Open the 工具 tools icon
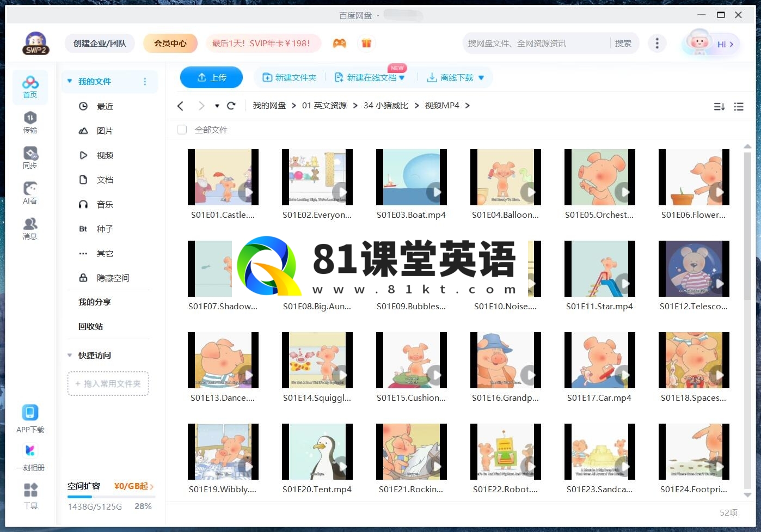This screenshot has width=761, height=532. point(30,496)
